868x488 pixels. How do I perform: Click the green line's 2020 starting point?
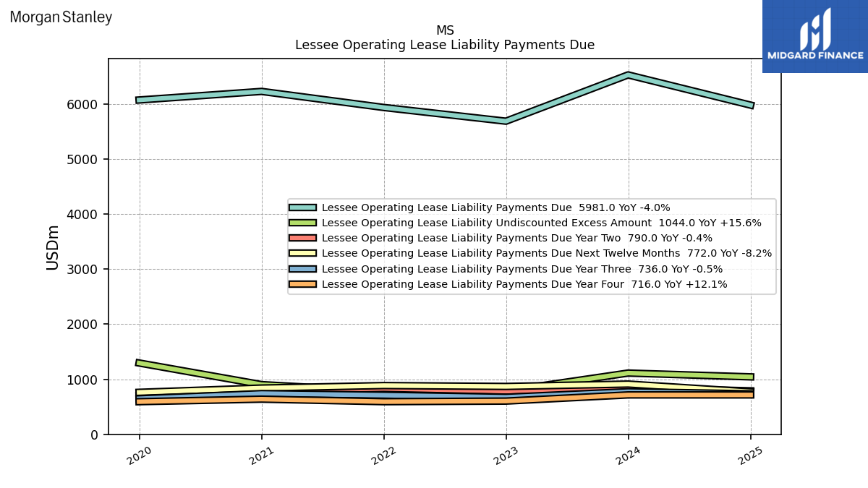point(139,362)
